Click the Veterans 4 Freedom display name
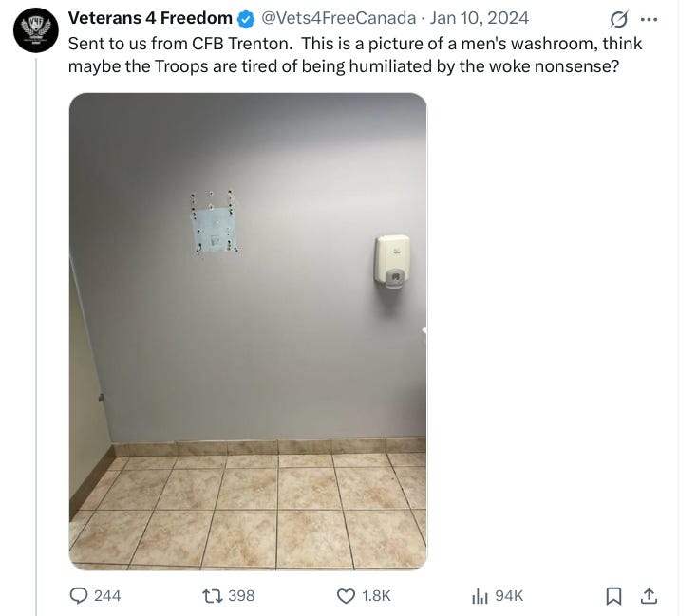 coord(150,18)
